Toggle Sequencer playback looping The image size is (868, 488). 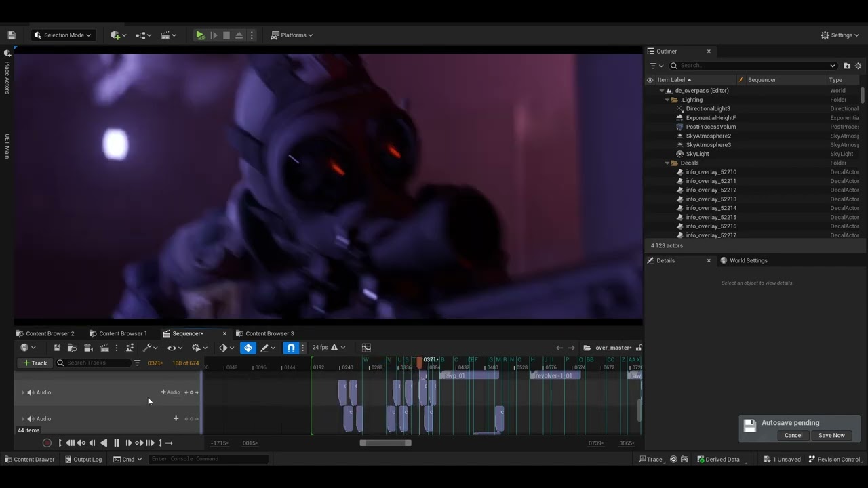pos(169,443)
